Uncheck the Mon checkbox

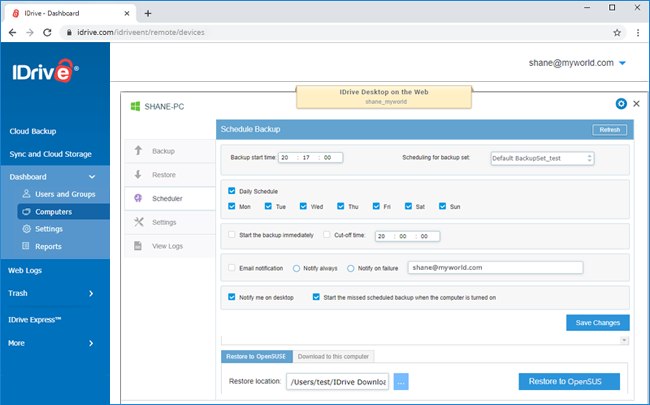232,206
